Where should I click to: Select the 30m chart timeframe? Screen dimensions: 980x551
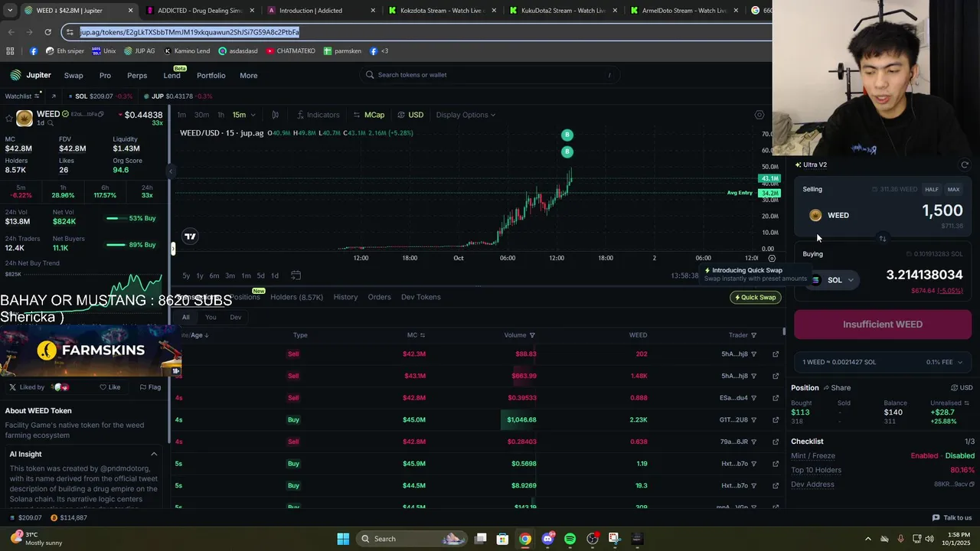[x=201, y=115]
